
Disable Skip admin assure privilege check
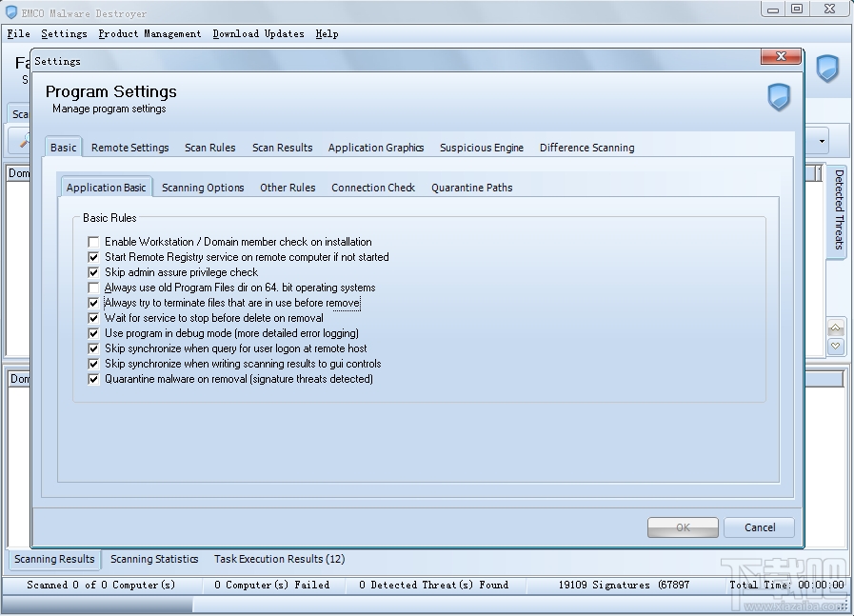(x=93, y=272)
